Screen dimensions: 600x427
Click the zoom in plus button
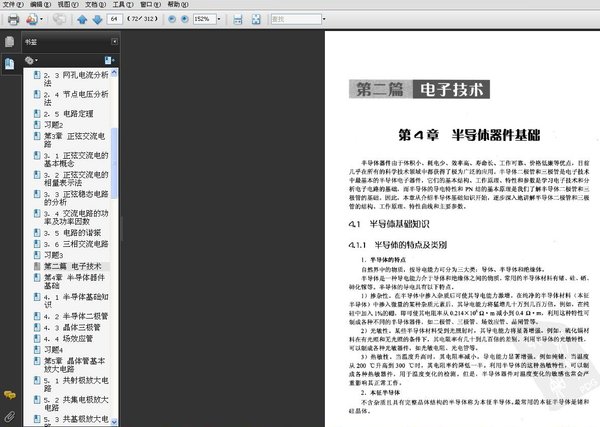(x=185, y=19)
